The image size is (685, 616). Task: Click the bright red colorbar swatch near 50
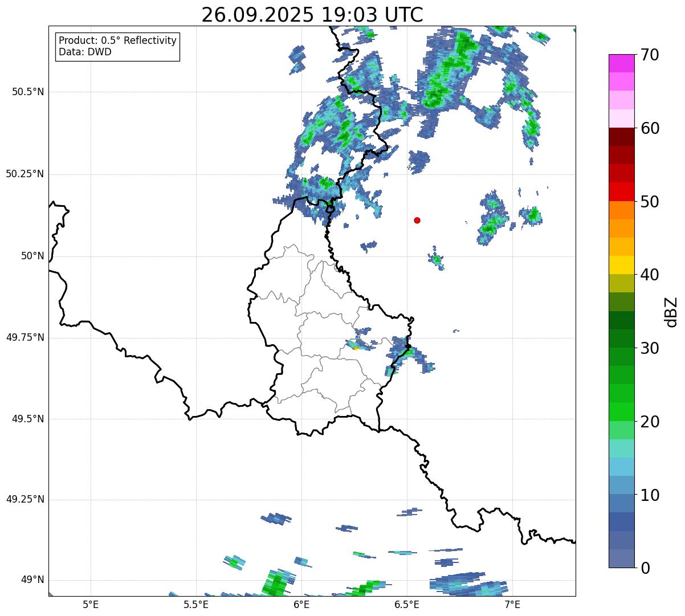point(621,192)
